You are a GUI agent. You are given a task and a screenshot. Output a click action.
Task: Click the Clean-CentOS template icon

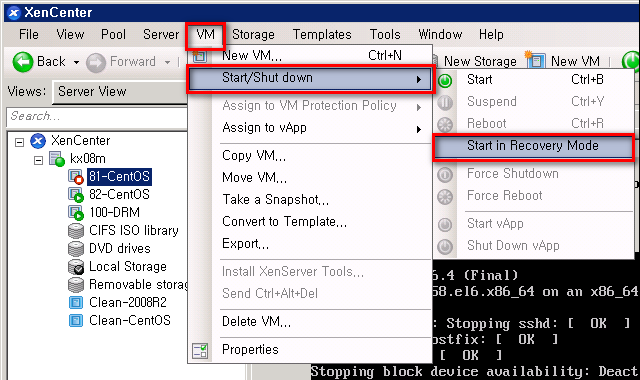pos(76,321)
